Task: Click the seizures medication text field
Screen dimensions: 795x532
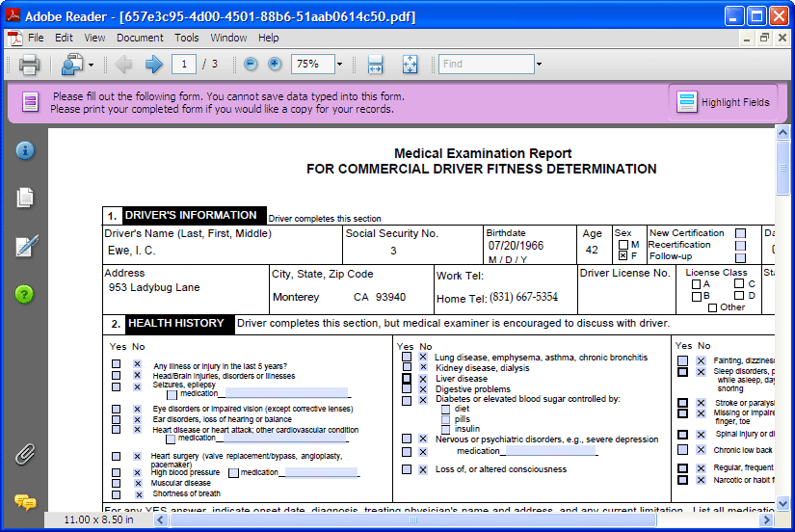Action: (x=286, y=393)
